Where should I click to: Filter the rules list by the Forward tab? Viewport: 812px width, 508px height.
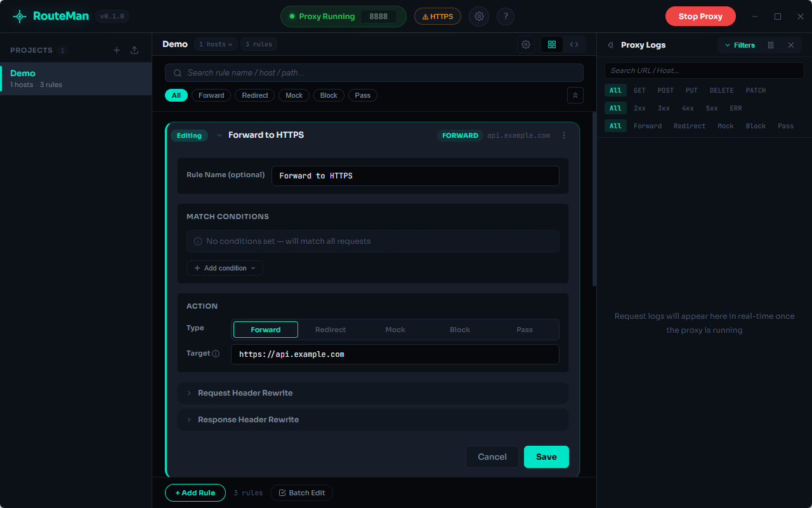[x=211, y=95]
